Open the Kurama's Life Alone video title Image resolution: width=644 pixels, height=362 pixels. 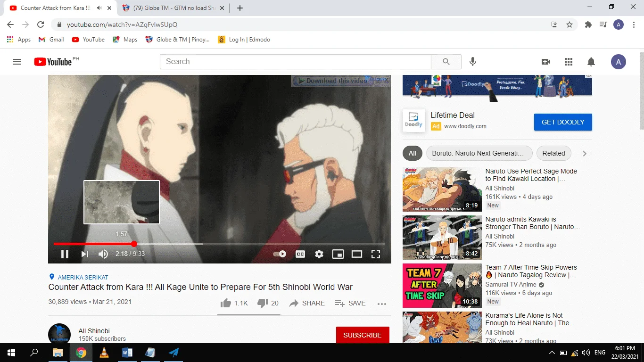click(x=531, y=319)
